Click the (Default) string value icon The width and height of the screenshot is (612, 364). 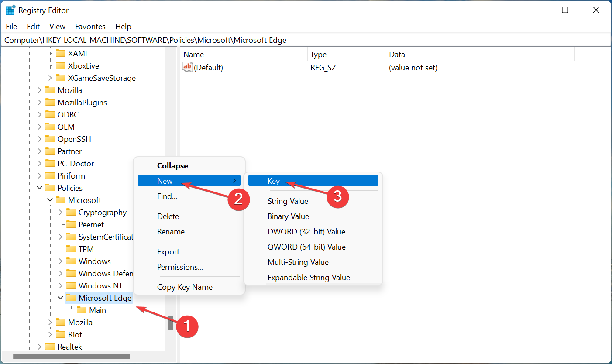click(x=188, y=67)
